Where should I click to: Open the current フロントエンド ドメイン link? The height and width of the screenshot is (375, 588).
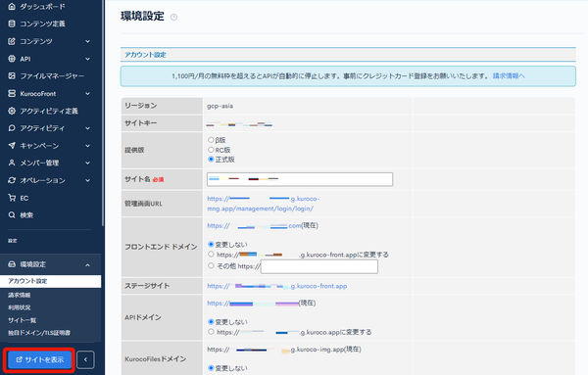point(254,225)
